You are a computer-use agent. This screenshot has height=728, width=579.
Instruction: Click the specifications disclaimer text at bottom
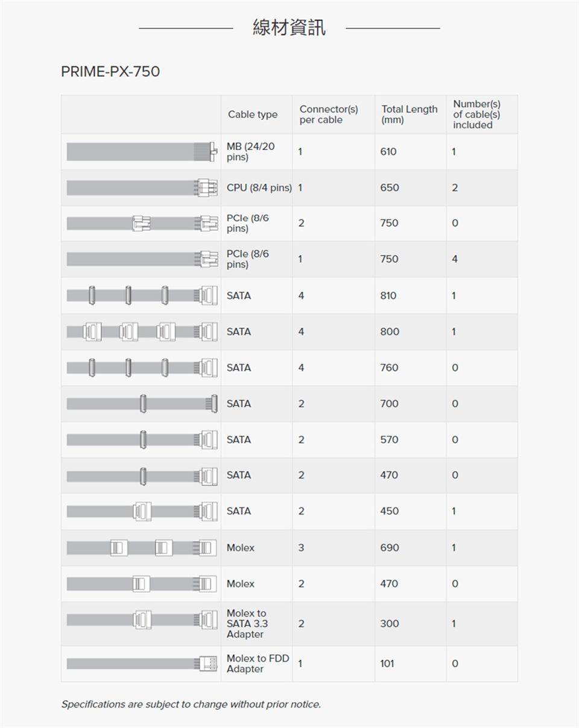pyautogui.click(x=191, y=704)
